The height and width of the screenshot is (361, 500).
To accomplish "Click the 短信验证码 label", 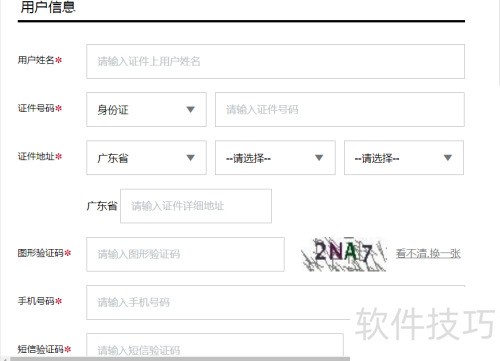I will [x=40, y=349].
